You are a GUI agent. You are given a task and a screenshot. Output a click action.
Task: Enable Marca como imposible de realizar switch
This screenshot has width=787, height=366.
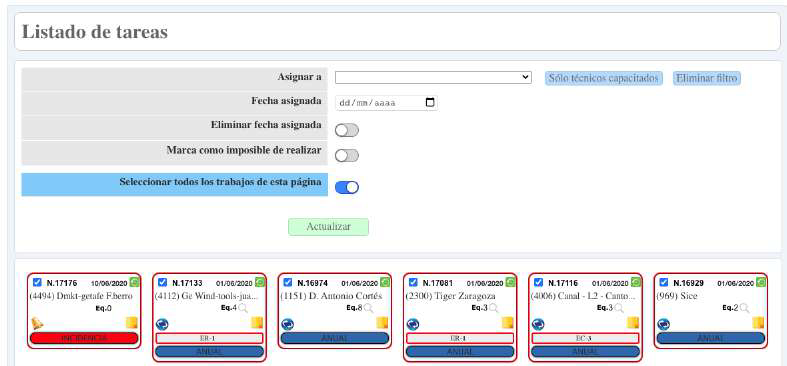(x=347, y=156)
